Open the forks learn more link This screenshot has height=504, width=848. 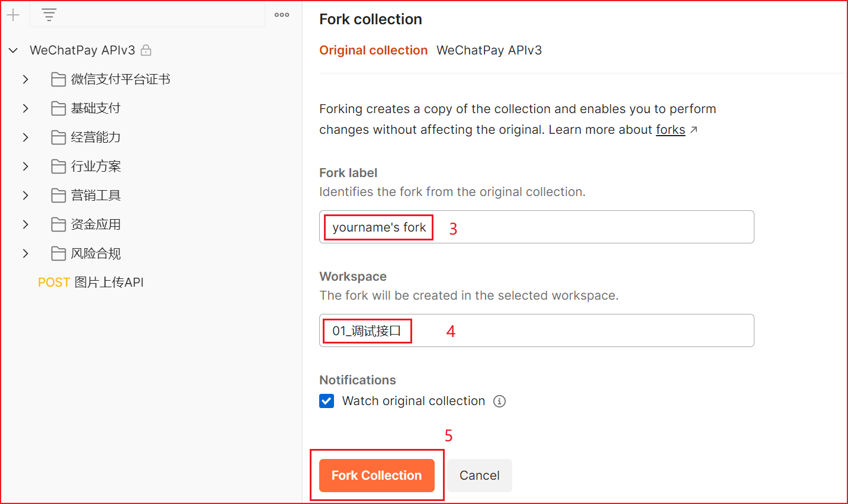(670, 130)
